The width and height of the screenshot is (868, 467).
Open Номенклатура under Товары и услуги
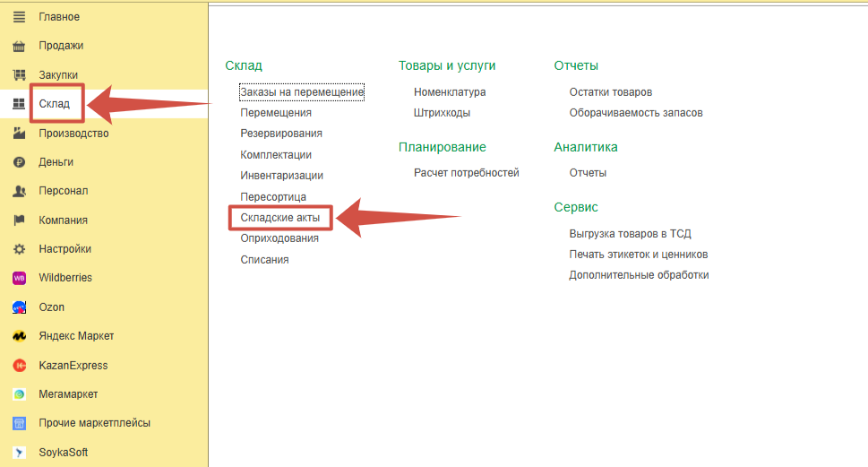click(450, 92)
